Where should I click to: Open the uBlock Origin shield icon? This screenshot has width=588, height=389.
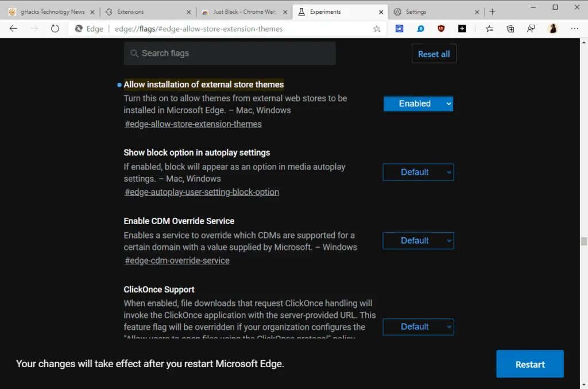[x=441, y=29]
